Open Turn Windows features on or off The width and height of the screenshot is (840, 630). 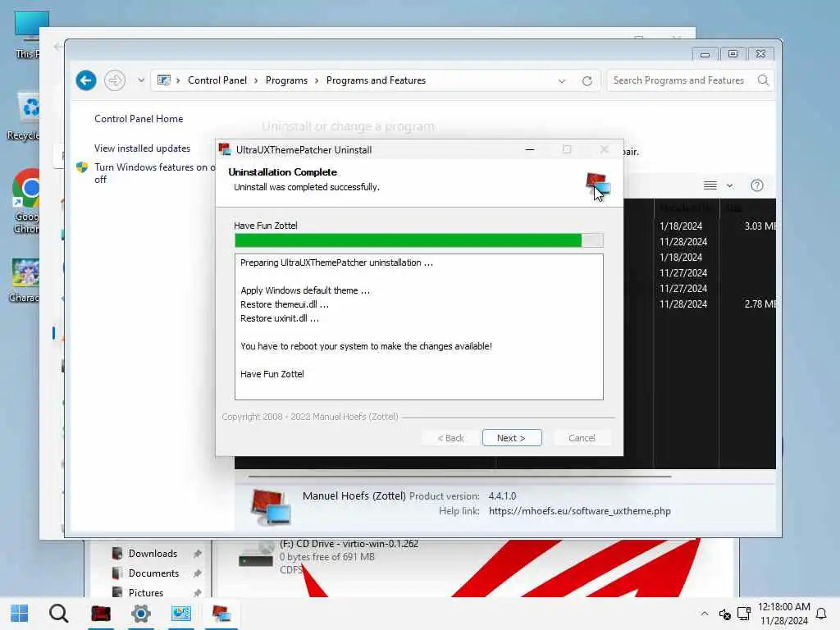click(x=155, y=173)
